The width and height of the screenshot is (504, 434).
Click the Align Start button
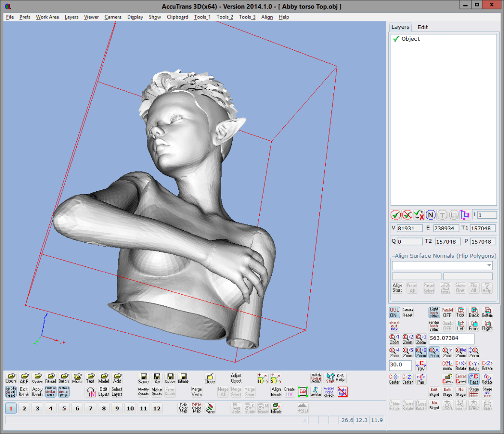pyautogui.click(x=398, y=288)
